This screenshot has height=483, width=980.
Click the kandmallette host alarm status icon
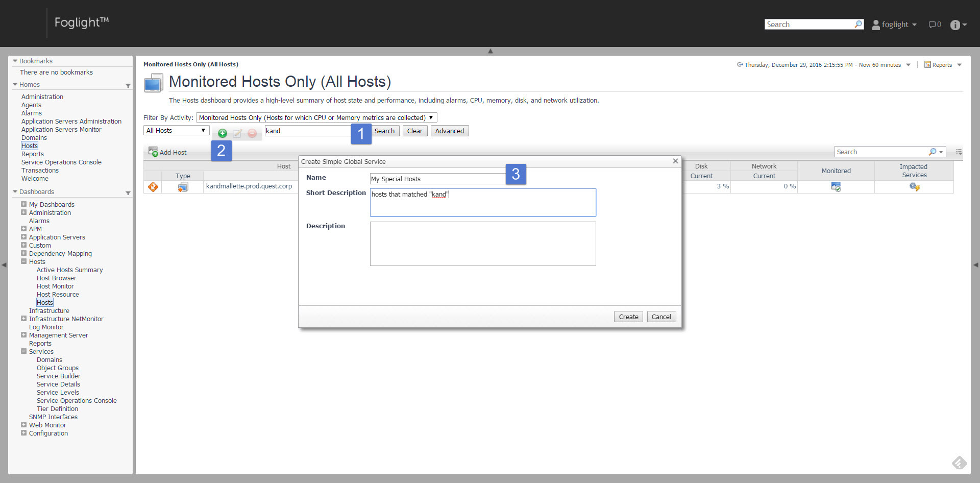pyautogui.click(x=153, y=187)
